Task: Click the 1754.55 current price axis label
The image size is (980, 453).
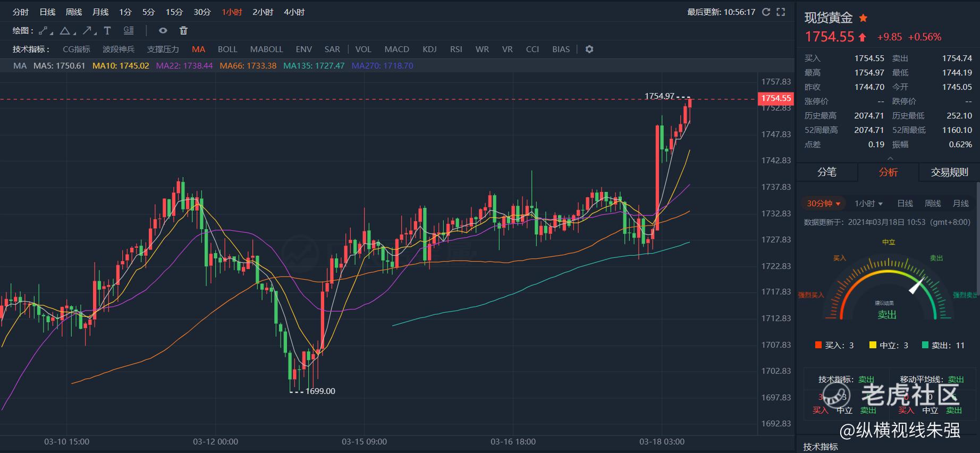Action: 776,98
